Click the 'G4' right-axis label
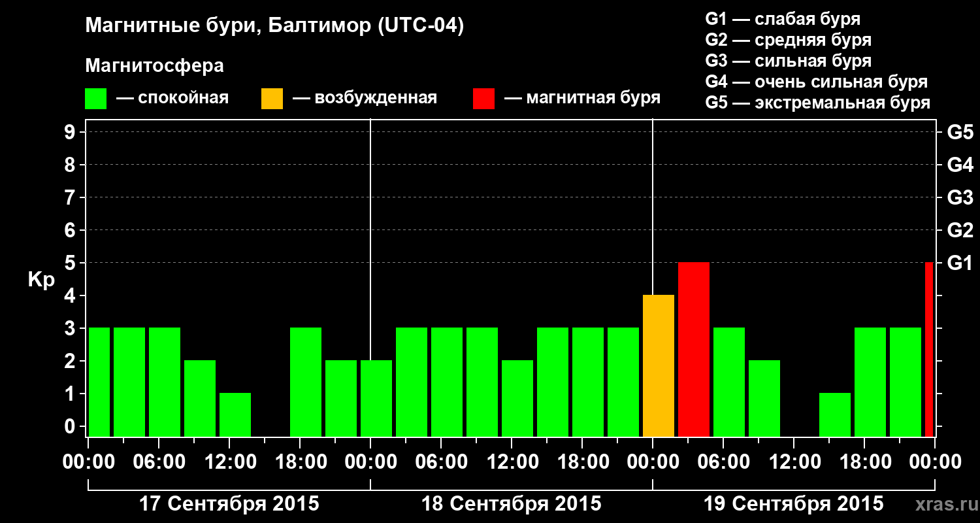 click(960, 165)
